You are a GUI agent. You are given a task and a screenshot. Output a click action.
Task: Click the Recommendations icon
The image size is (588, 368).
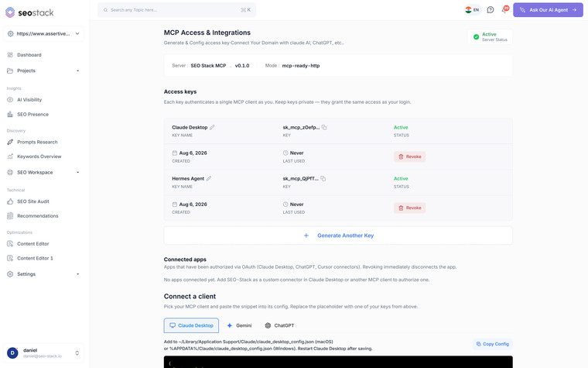click(x=10, y=216)
